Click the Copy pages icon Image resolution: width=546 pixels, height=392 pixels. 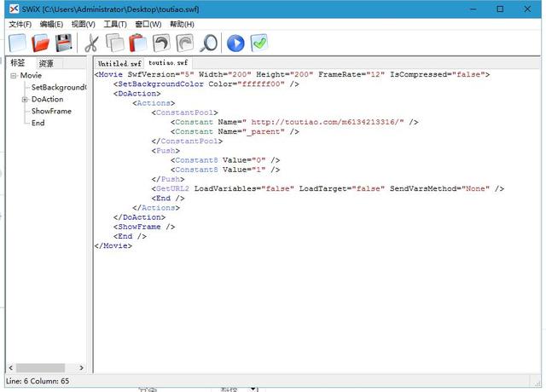tap(115, 43)
